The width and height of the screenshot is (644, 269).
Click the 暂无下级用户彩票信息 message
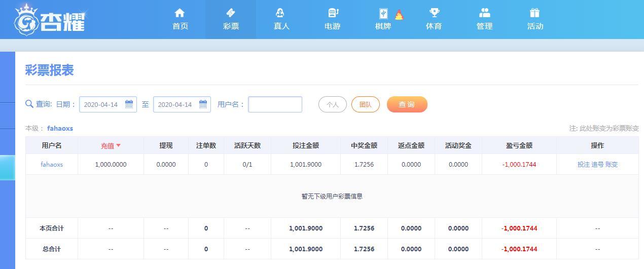[332, 196]
